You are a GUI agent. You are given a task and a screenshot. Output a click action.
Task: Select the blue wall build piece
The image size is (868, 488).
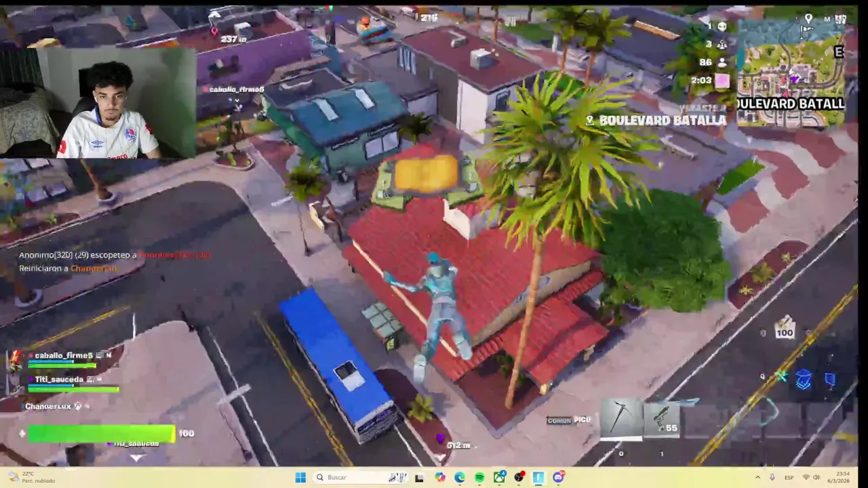pyautogui.click(x=830, y=380)
